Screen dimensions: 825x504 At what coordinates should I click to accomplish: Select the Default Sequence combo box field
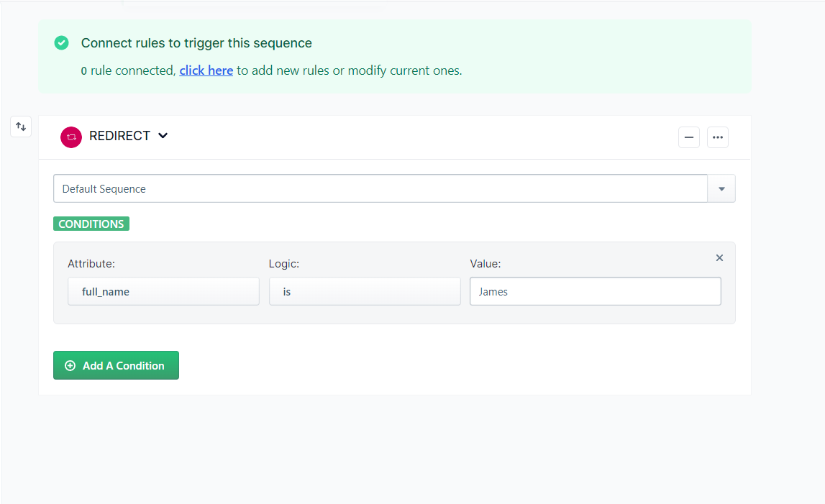[380, 189]
